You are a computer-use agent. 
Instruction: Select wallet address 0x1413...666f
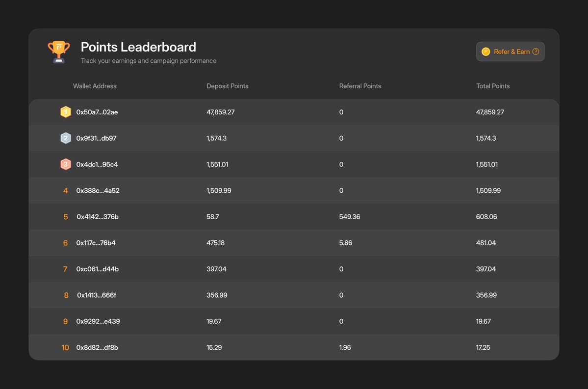click(97, 295)
